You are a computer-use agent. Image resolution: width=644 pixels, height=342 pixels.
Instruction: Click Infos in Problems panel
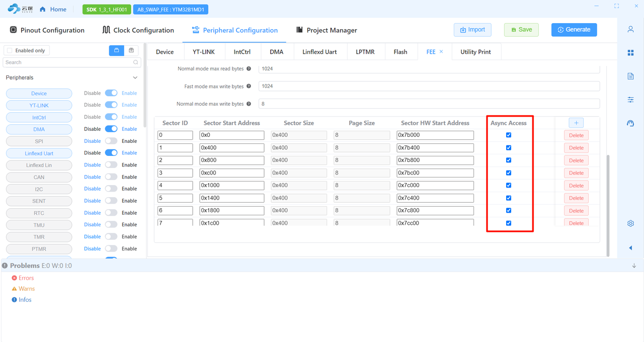click(25, 300)
